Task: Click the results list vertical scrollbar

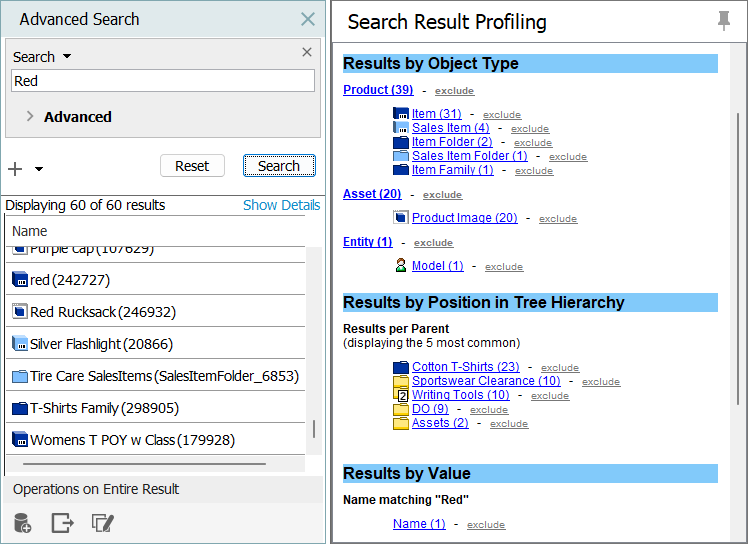Action: 314,428
